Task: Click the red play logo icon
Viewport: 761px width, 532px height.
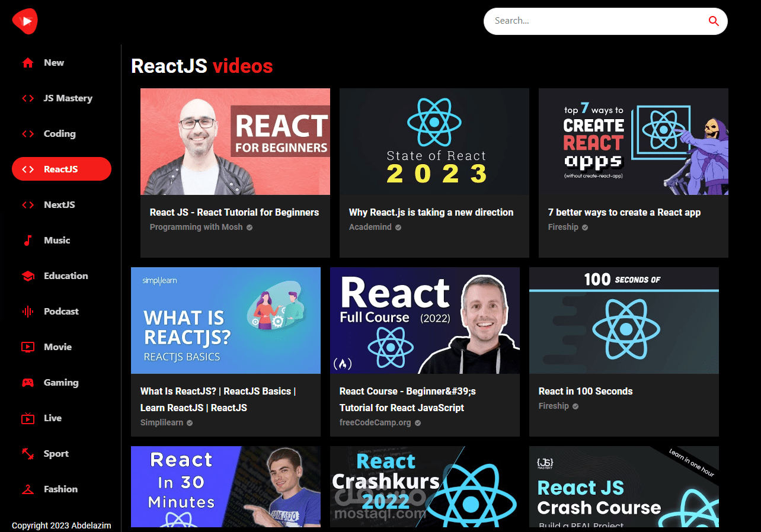Action: click(x=25, y=21)
